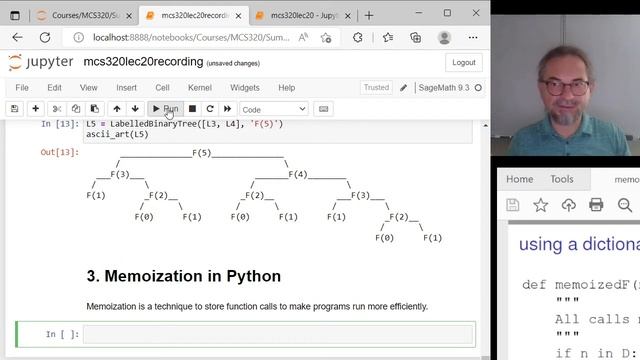Open the browser Settings and more ellipsis
This screenshot has width=640, height=360.
point(473,38)
